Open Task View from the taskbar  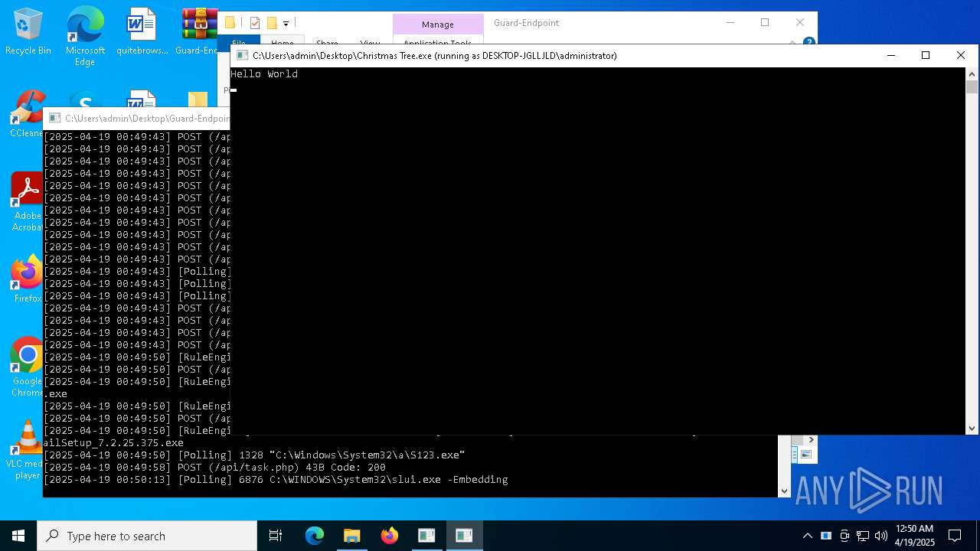click(276, 536)
